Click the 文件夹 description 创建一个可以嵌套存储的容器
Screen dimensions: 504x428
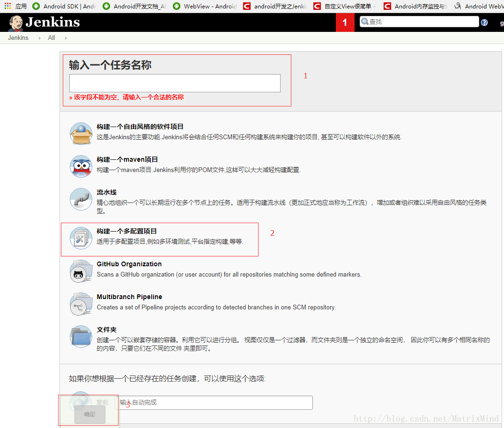(x=293, y=344)
